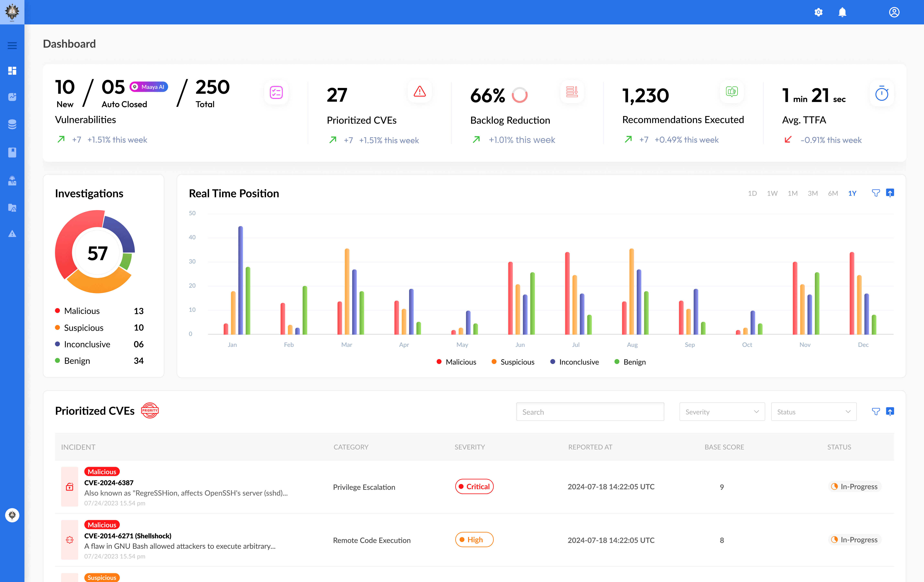
Task: Expand the Severity dropdown
Action: (x=722, y=412)
